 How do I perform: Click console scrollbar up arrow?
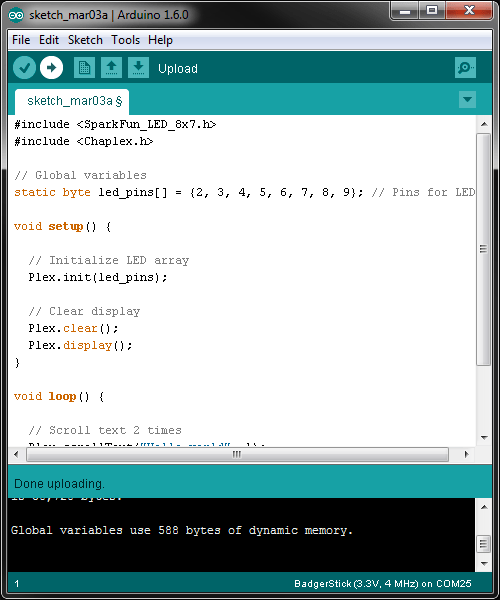pyautogui.click(x=484, y=507)
